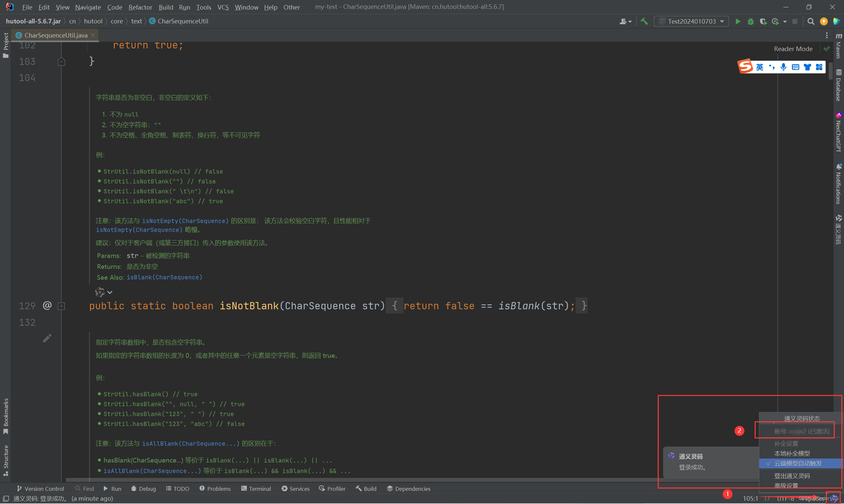
Task: Click the Build project hammer icon
Action: pos(644,21)
